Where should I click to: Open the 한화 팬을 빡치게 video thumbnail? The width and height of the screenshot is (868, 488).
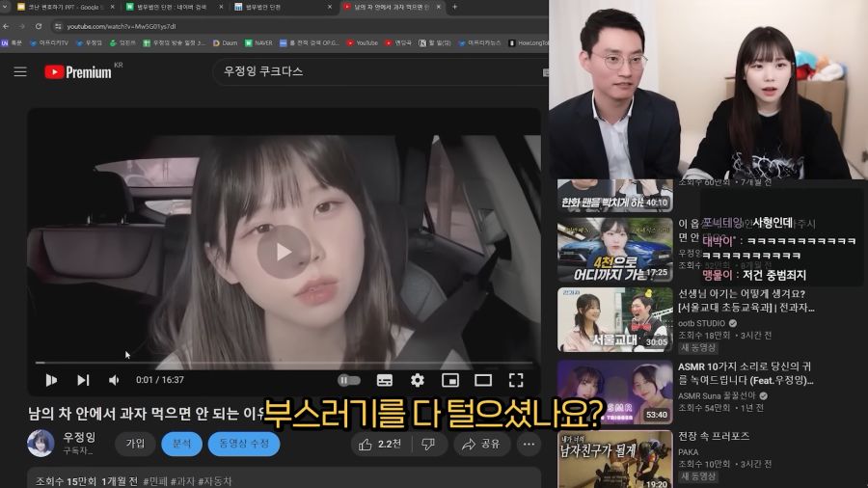[x=615, y=196]
